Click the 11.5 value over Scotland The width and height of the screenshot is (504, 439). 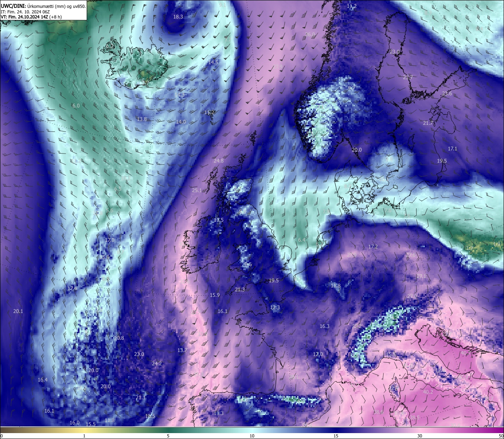click(219, 220)
